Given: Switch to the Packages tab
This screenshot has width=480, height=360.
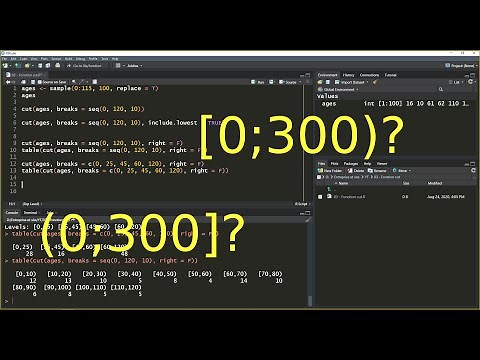Looking at the screenshot, I should pos(351,163).
